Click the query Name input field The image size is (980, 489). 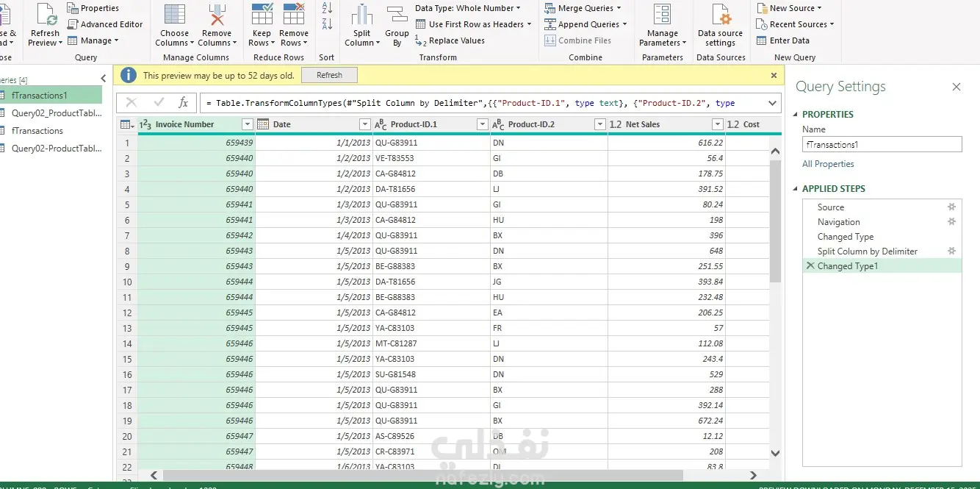882,145
